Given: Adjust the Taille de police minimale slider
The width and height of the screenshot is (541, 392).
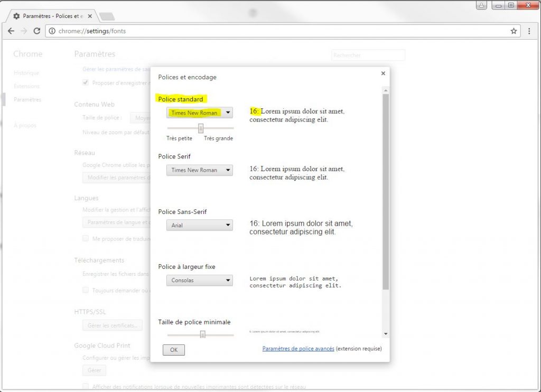Looking at the screenshot, I should (x=202, y=334).
